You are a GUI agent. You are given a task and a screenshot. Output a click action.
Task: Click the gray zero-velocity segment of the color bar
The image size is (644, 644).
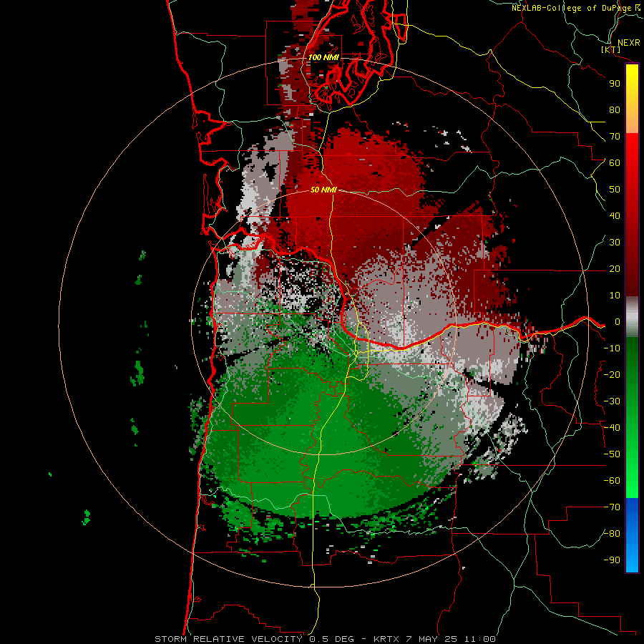click(x=632, y=317)
